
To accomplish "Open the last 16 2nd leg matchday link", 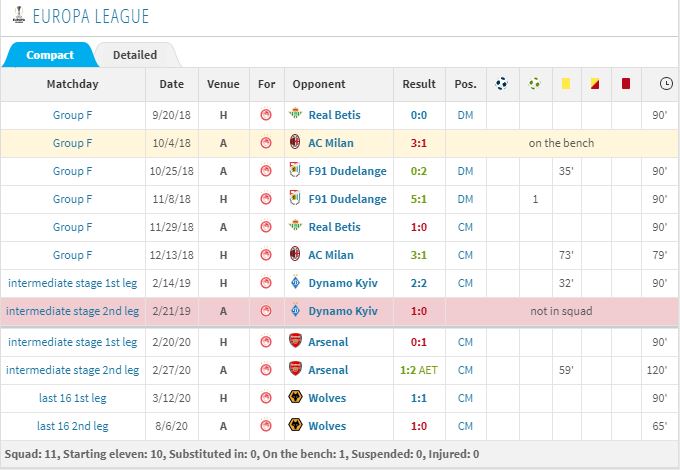I will click(x=72, y=426).
